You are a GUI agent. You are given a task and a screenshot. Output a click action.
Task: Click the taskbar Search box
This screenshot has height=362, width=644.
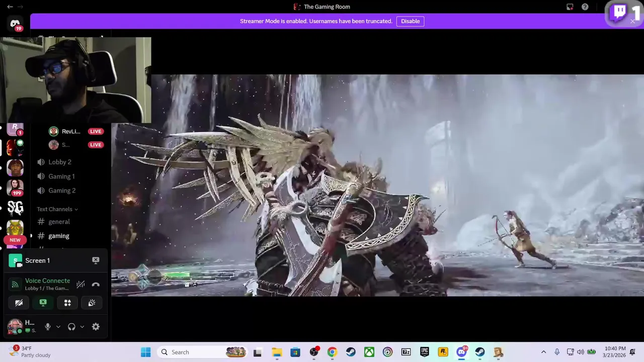pyautogui.click(x=203, y=352)
